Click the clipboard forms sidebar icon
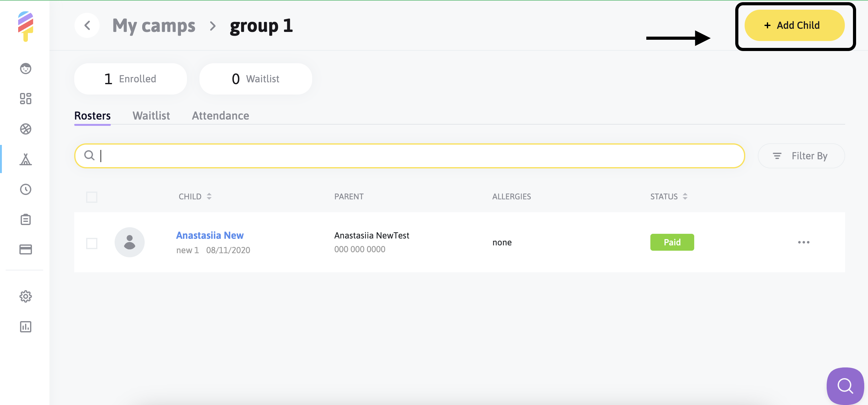 [26, 219]
